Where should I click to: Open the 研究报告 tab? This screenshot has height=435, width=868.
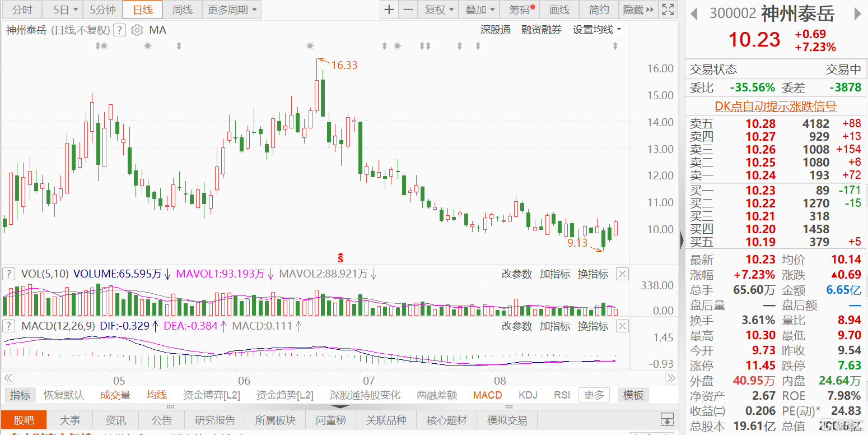click(x=214, y=420)
